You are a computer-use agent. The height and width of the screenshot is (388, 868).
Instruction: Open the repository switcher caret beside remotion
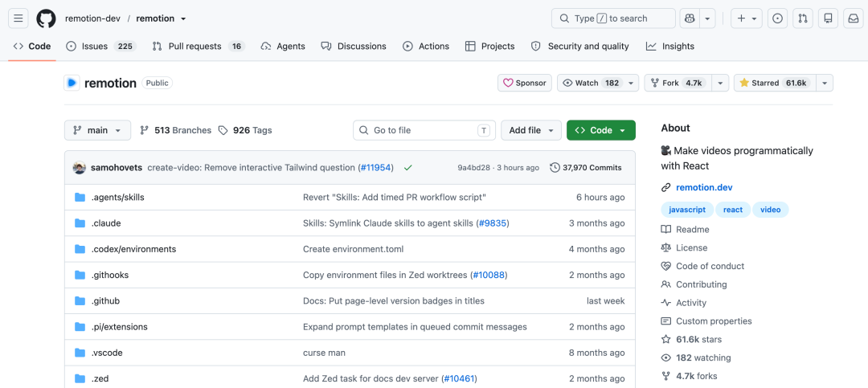[183, 18]
